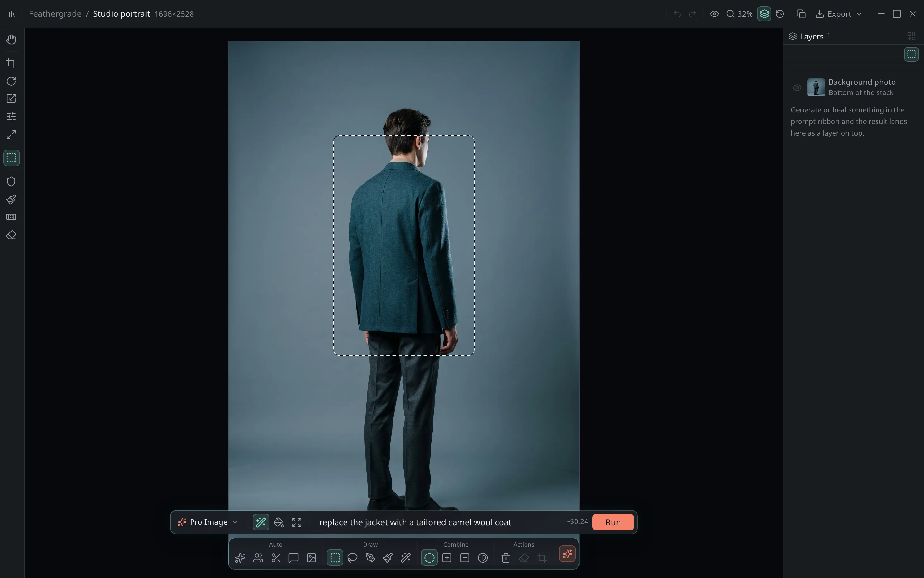Click the Rotate tool in left sidebar
Viewport: 924px width, 578px height.
(x=11, y=81)
